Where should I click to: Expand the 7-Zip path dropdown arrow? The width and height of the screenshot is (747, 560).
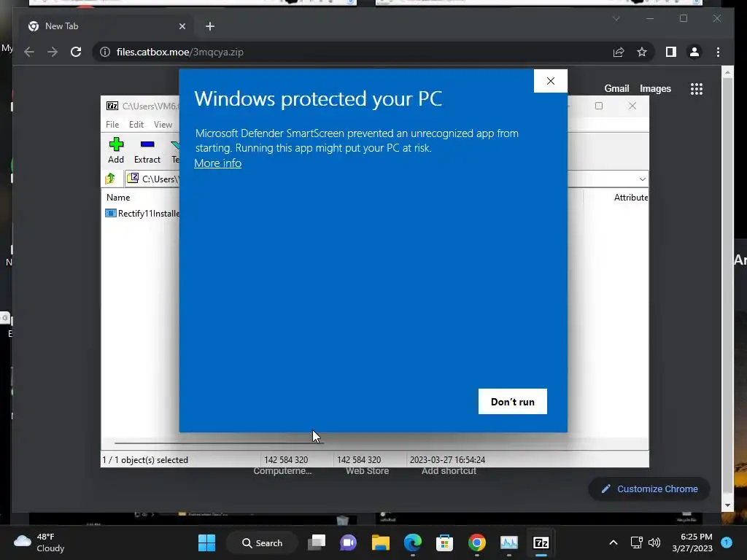click(642, 179)
